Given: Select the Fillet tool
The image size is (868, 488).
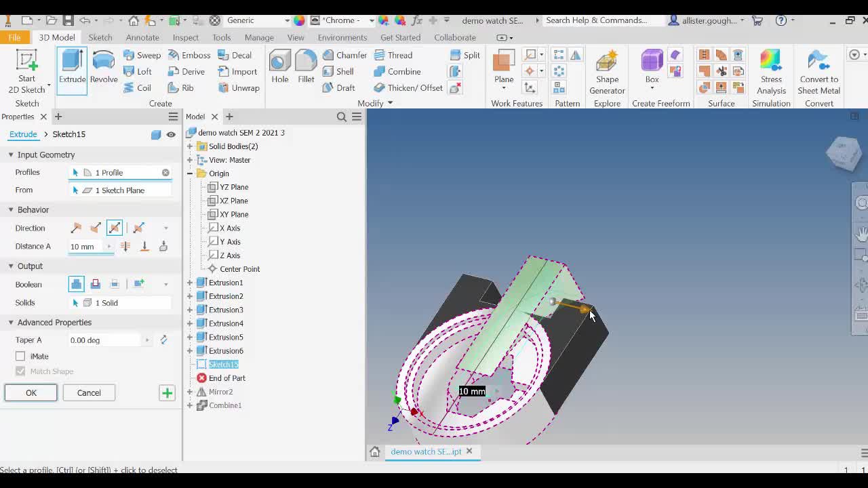Looking at the screenshot, I should click(306, 68).
